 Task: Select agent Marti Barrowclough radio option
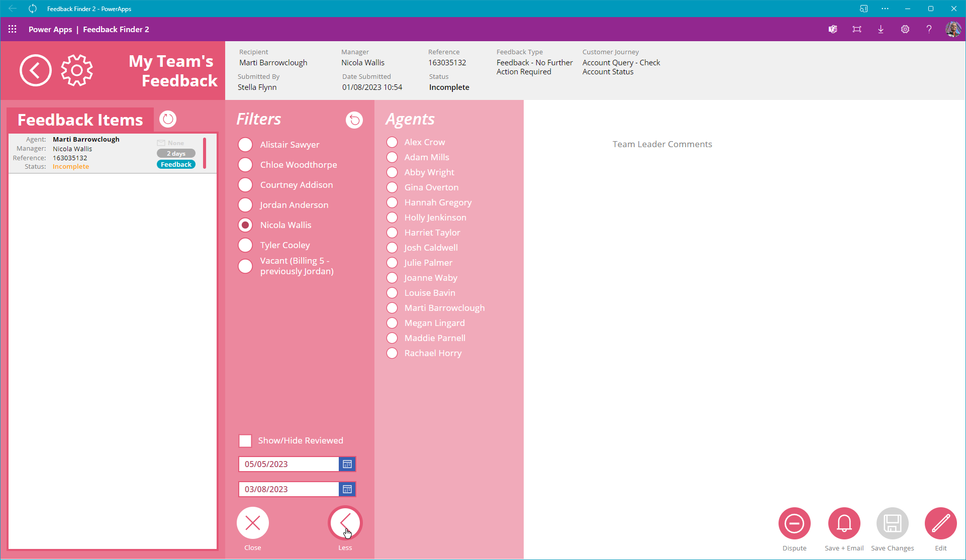click(x=392, y=308)
